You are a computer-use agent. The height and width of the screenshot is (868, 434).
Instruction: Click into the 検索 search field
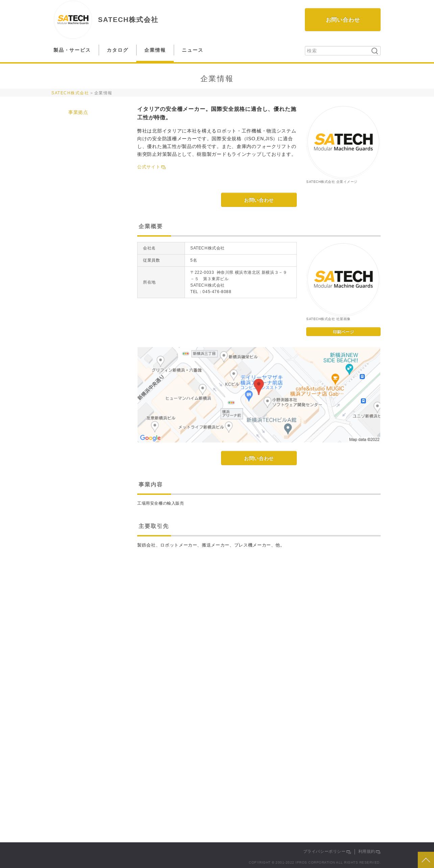pos(338,51)
